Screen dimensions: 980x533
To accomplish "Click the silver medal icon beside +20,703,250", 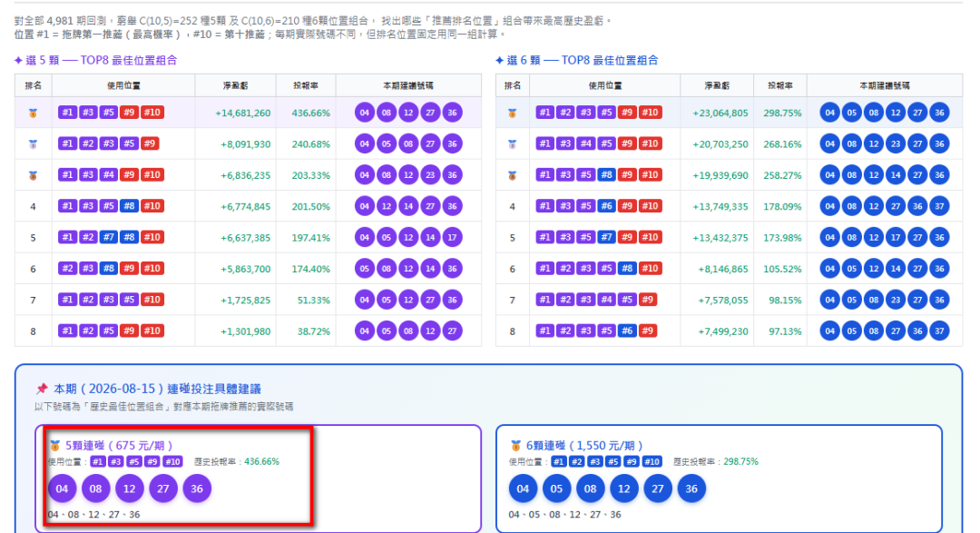I will [x=513, y=143].
